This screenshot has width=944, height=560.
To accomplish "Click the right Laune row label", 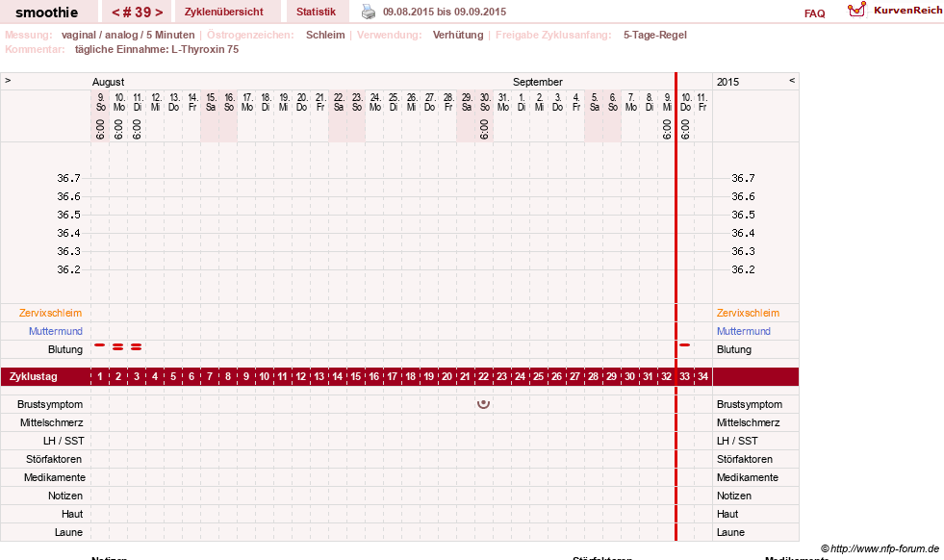I will click(x=730, y=532).
